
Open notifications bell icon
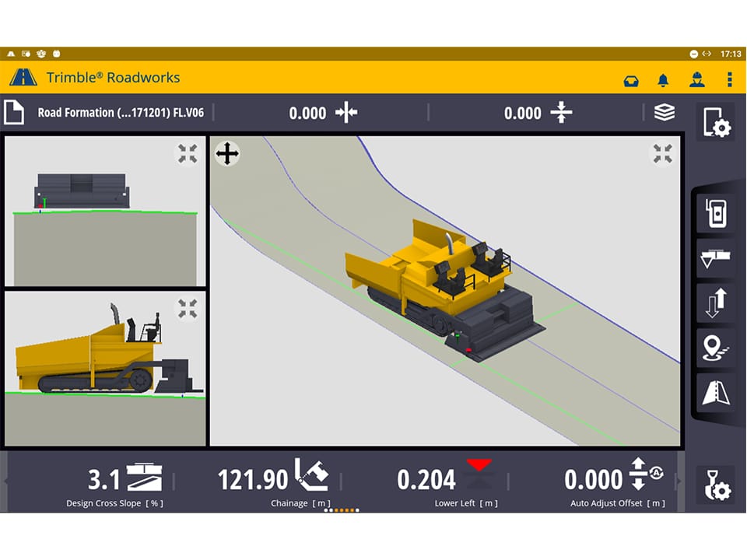click(663, 80)
